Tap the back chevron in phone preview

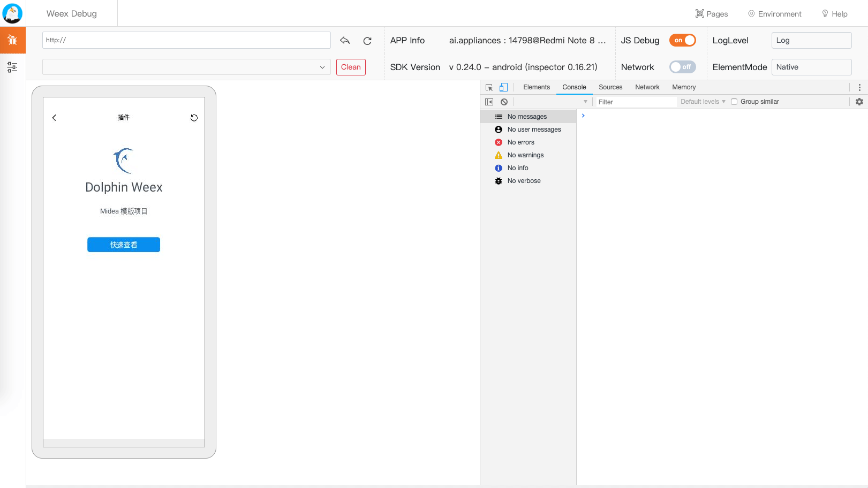54,118
